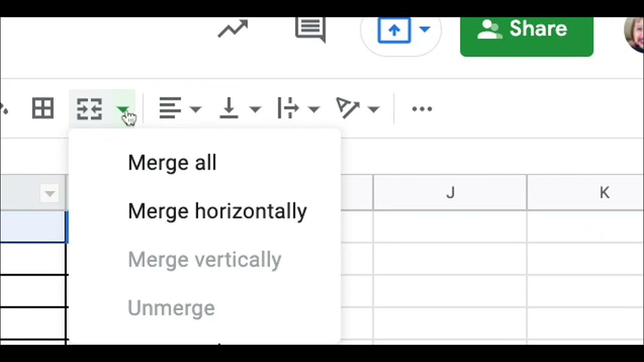This screenshot has width=644, height=362.
Task: Click the text wrapping icon
Action: click(x=288, y=109)
